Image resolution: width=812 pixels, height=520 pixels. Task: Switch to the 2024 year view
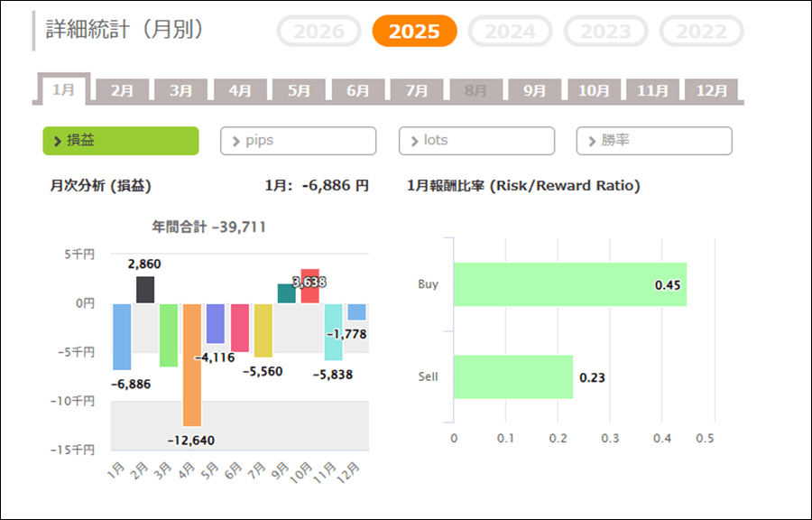(x=510, y=32)
